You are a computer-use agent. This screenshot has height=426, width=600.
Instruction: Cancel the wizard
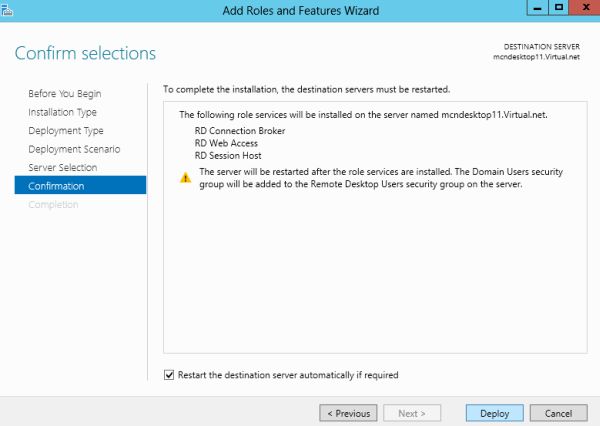tap(558, 413)
